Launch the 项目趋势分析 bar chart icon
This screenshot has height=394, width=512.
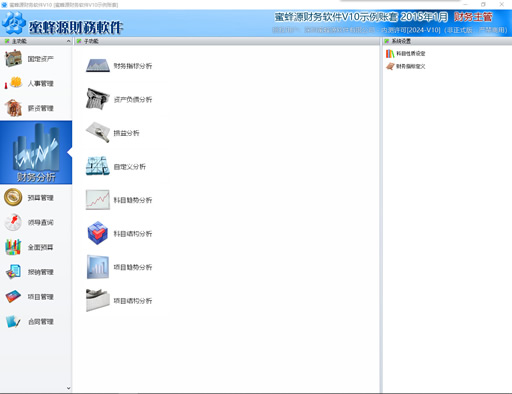(x=98, y=267)
